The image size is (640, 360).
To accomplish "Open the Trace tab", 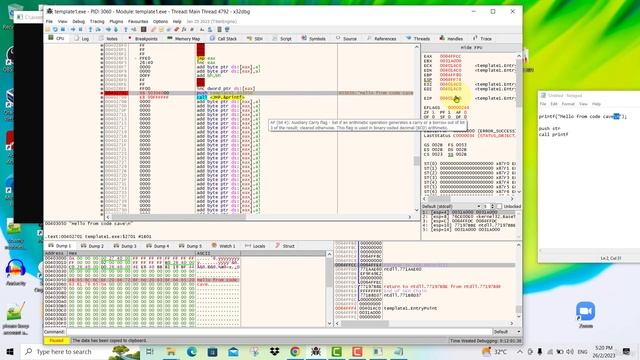I will pyautogui.click(x=482, y=38).
